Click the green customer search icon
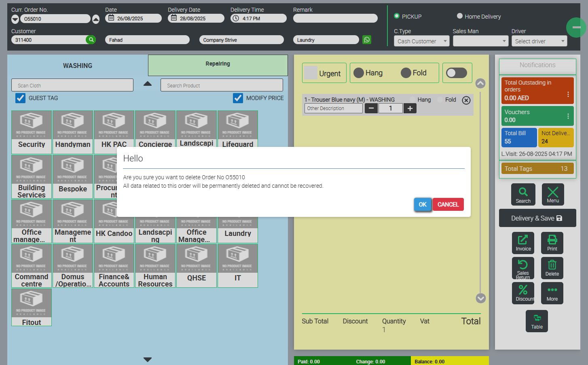 91,40
